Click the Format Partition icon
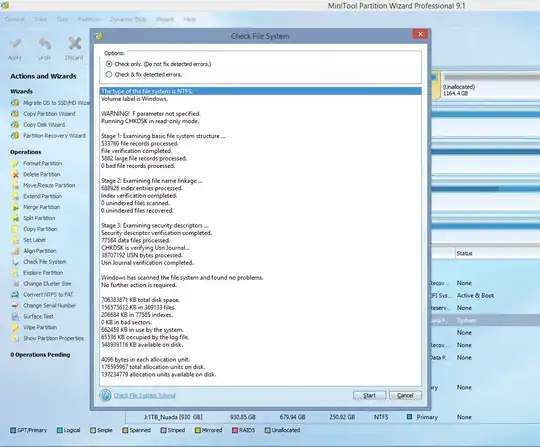The image size is (540, 447). 15,164
